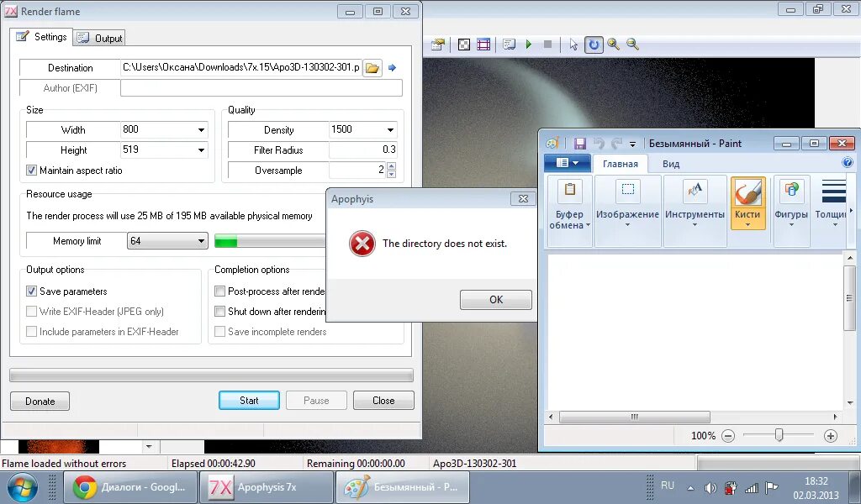The height and width of the screenshot is (504, 861).
Task: Toggle the checkerboard transparency icon
Action: coord(464,45)
